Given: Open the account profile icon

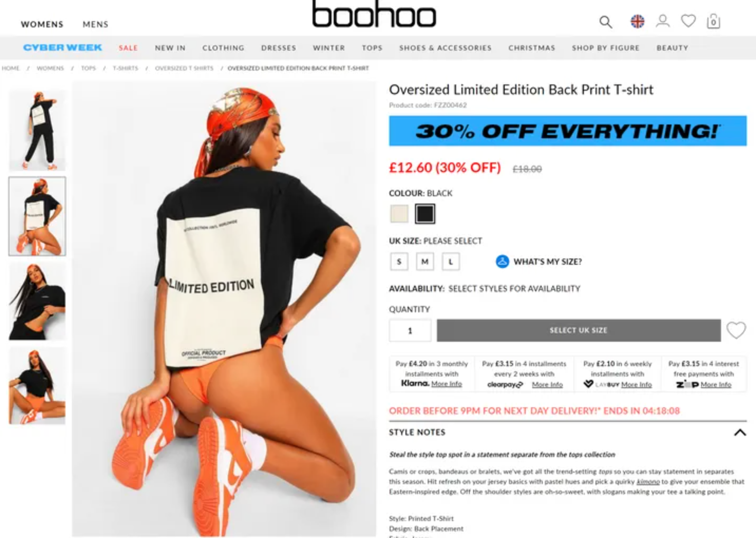Looking at the screenshot, I should pyautogui.click(x=663, y=21).
